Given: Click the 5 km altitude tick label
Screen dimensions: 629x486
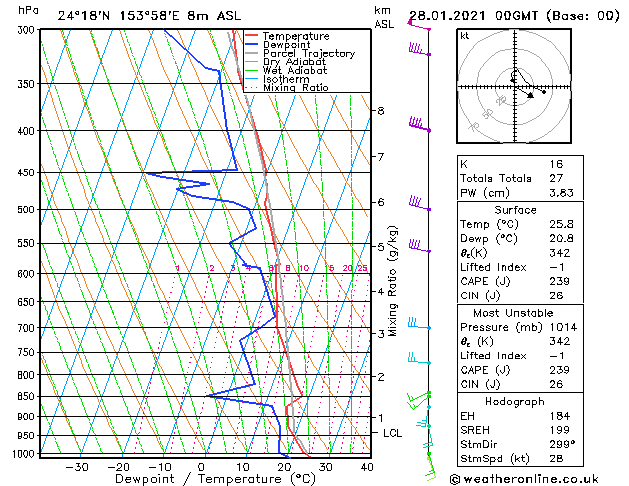Looking at the screenshot, I should 381,247.
